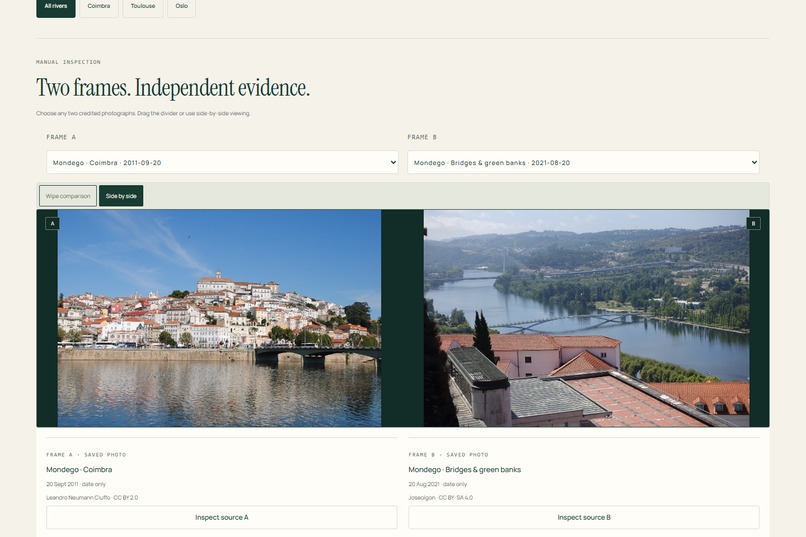The width and height of the screenshot is (806, 537).
Task: Open the Frame B photo dropdown
Action: point(583,162)
